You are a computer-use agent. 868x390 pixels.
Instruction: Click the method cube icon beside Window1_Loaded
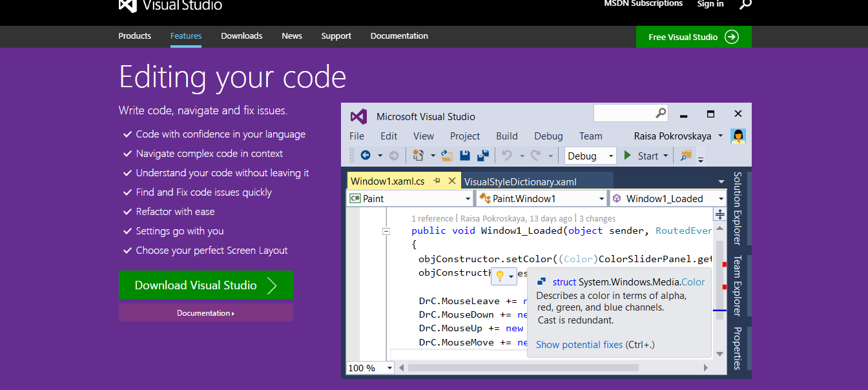617,199
